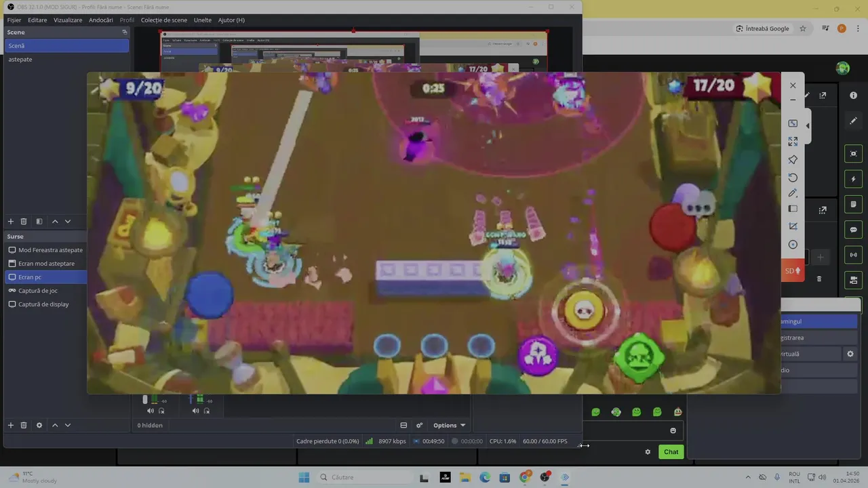Open the Fișier menu in OBS
Viewport: 868px width, 488px height.
14,20
